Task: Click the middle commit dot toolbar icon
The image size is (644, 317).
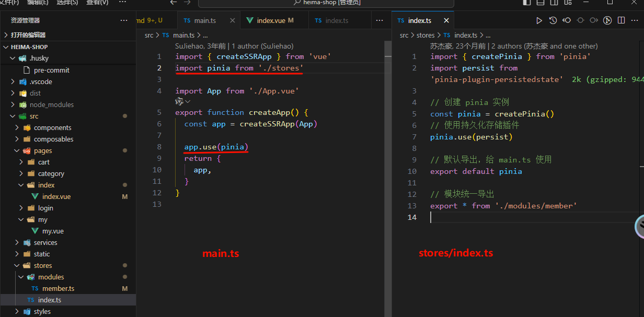Action: [580, 20]
